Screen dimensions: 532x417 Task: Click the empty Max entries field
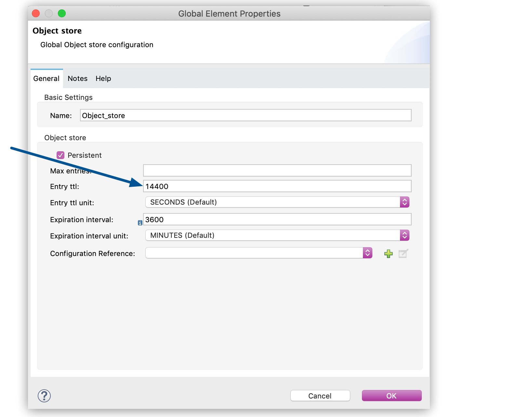pyautogui.click(x=277, y=170)
